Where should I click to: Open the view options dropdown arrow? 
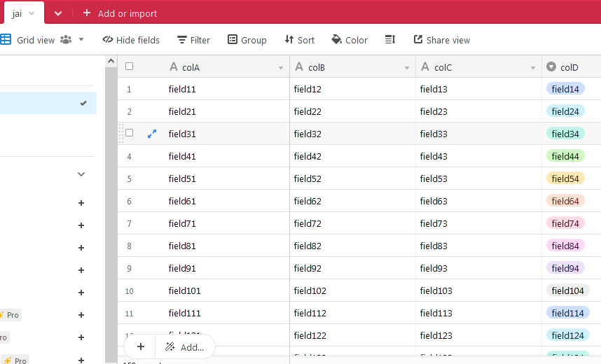pyautogui.click(x=81, y=39)
